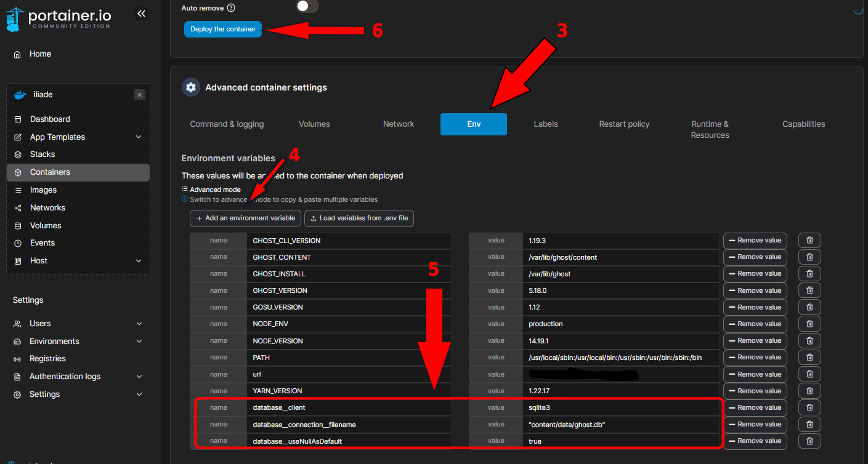Screen dimensions: 868x464
Task: Switch to the Volumes tab
Action: 314,124
